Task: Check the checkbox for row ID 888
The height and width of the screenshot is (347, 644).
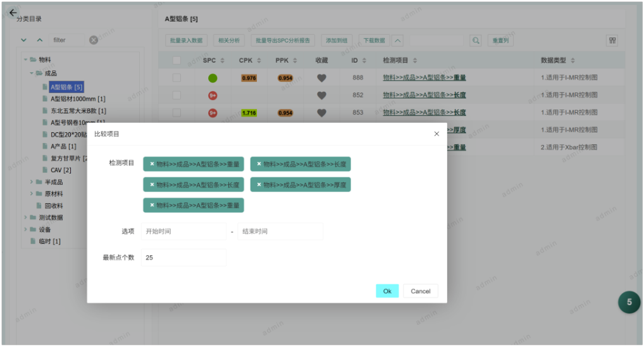Action: coord(176,78)
